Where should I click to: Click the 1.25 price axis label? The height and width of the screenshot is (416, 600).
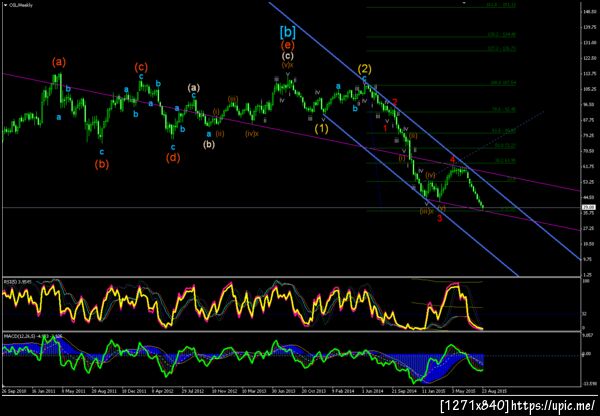pyautogui.click(x=589, y=275)
